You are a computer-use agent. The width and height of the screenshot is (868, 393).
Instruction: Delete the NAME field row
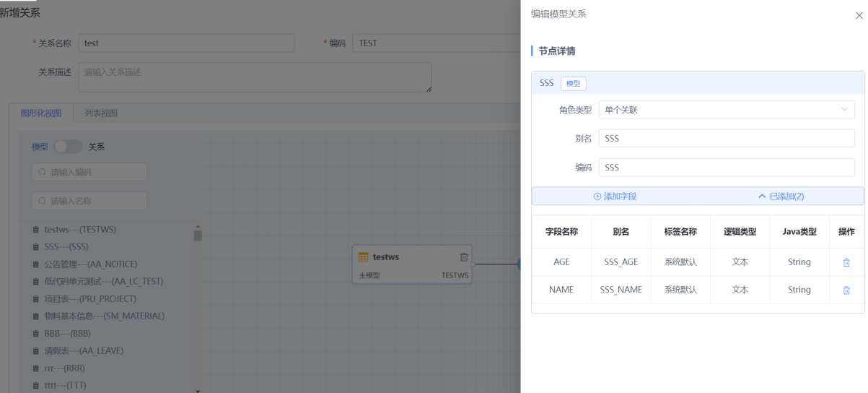point(846,290)
